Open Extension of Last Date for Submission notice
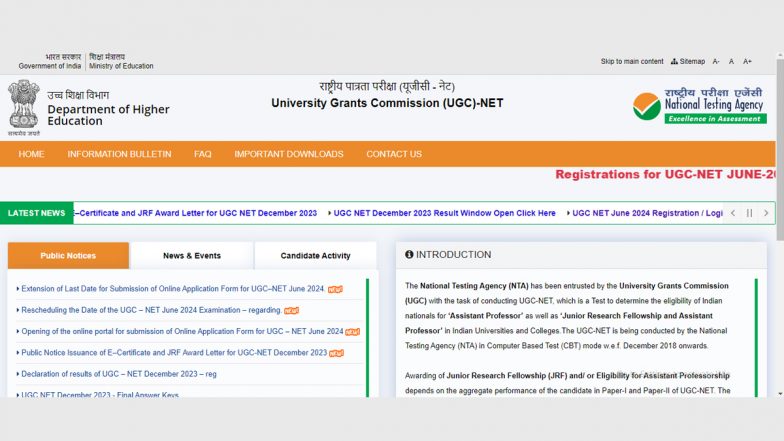The height and width of the screenshot is (441, 784). (x=173, y=289)
